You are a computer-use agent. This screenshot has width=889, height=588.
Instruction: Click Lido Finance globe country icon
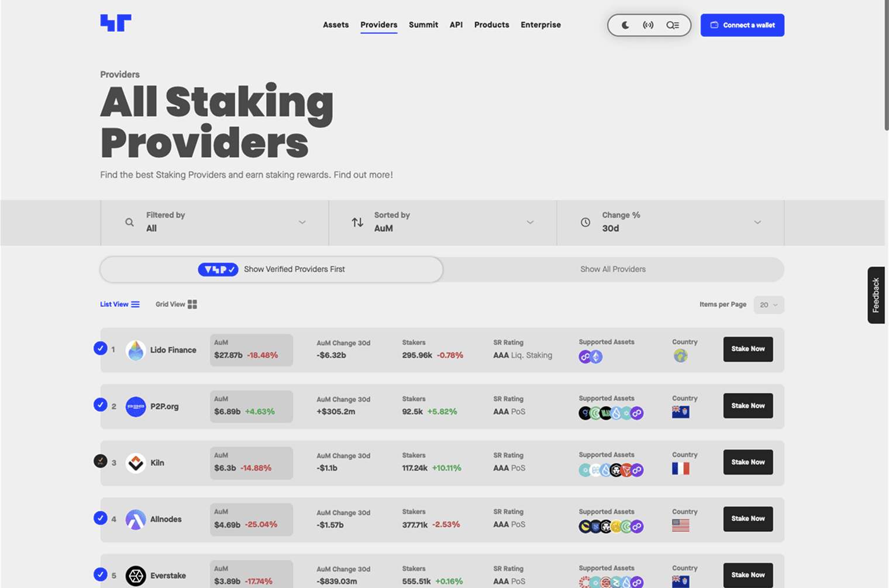[x=680, y=355]
